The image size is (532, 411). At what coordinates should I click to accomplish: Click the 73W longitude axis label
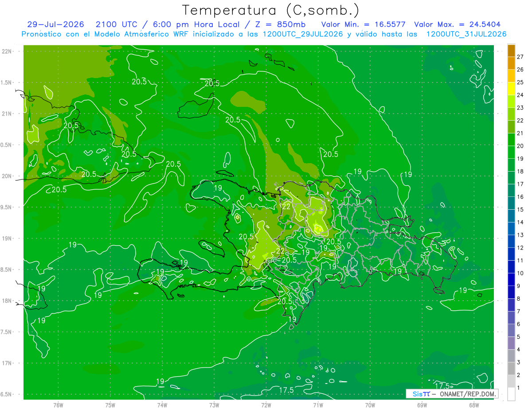[x=214, y=405]
